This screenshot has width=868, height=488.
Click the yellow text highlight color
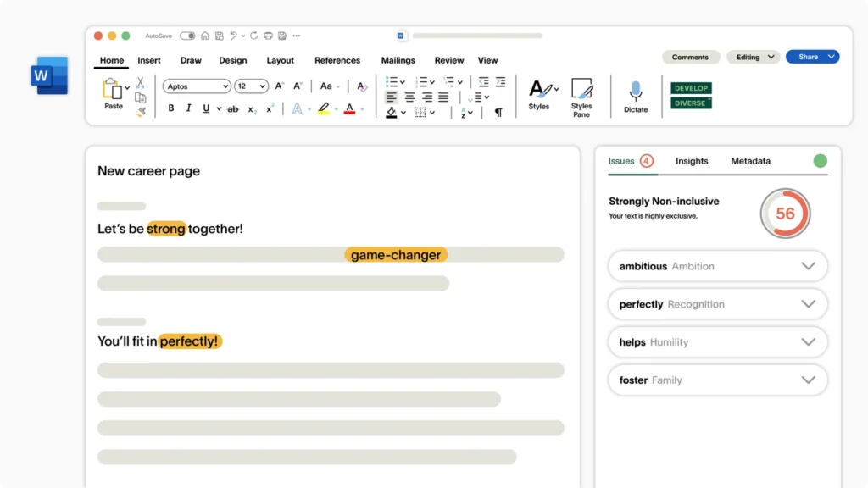pyautogui.click(x=323, y=108)
